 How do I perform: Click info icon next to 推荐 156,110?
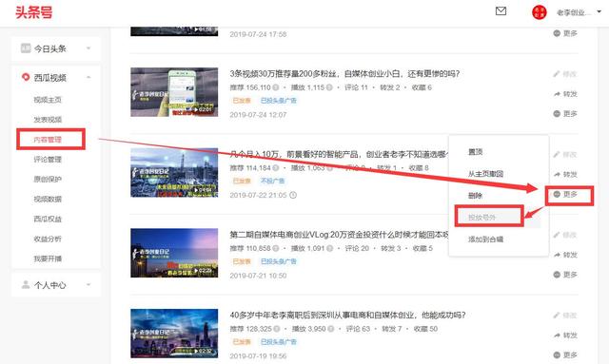pyautogui.click(x=275, y=87)
